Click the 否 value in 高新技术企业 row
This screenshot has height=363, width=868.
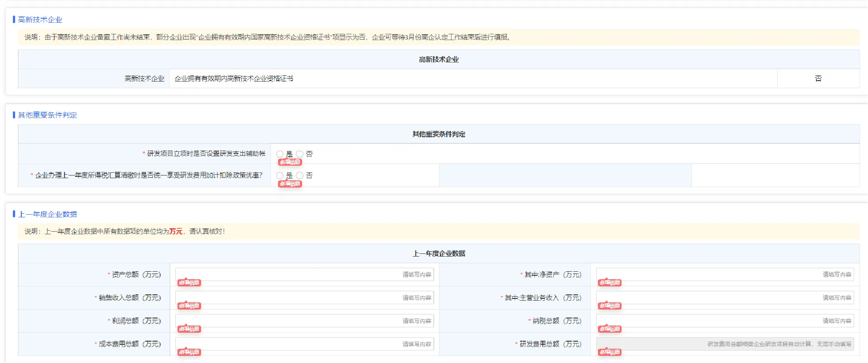(x=818, y=78)
